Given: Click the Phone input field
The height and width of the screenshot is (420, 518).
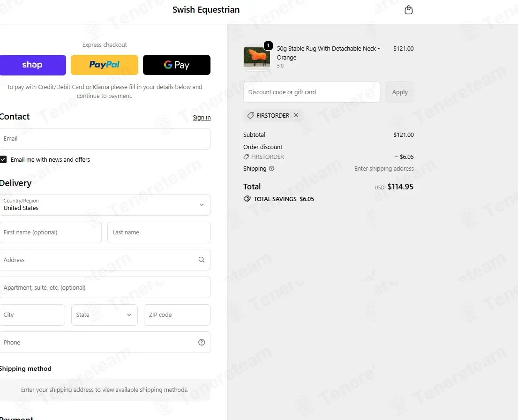Looking at the screenshot, I should pyautogui.click(x=105, y=342).
